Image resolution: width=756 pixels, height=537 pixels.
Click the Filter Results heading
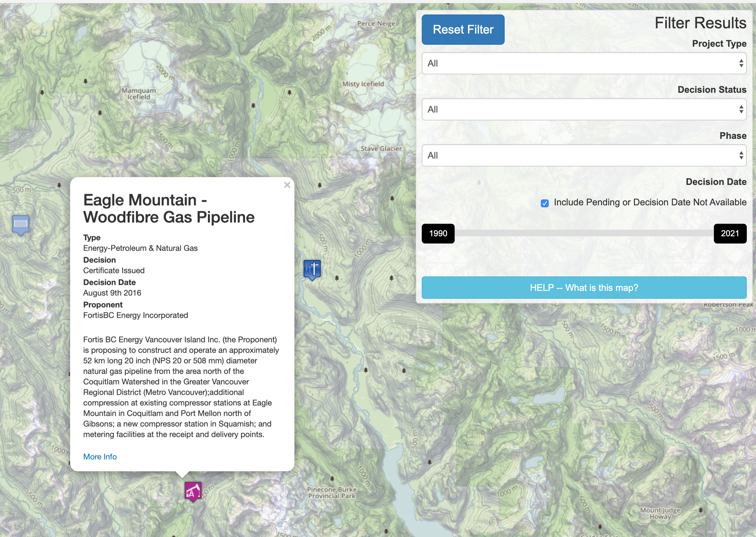tap(700, 23)
